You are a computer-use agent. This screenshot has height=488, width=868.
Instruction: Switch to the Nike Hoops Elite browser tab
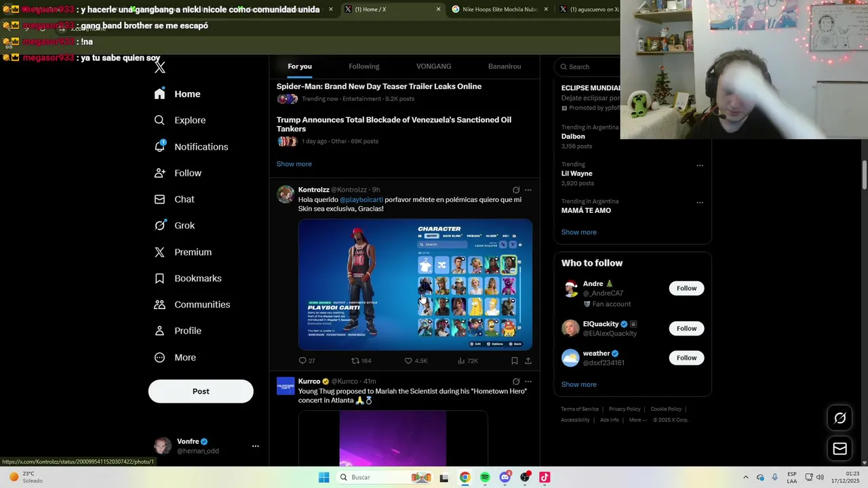[500, 9]
